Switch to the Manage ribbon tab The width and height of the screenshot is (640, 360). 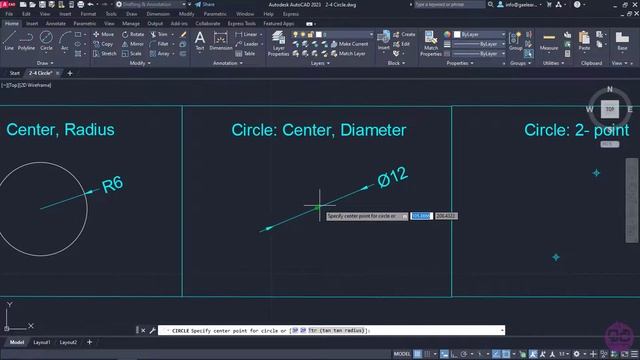131,24
